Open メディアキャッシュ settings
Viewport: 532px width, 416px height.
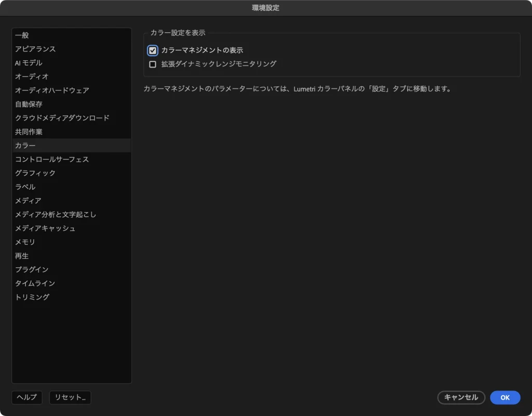71,228
